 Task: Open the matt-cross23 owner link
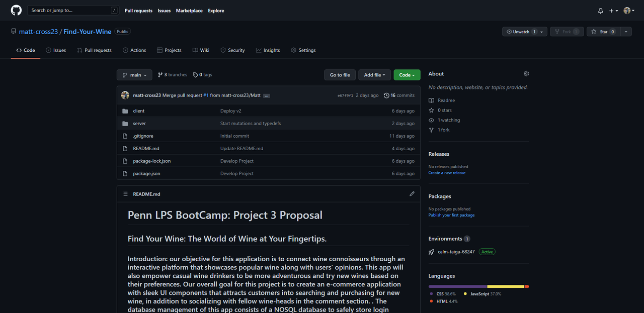[38, 32]
